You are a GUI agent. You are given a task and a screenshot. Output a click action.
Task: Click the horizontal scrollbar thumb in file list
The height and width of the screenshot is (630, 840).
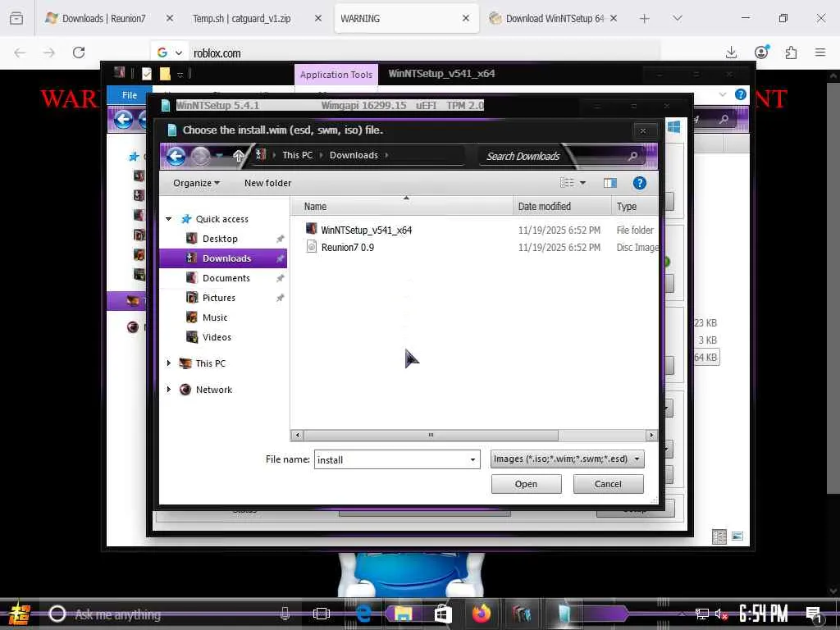click(x=431, y=435)
